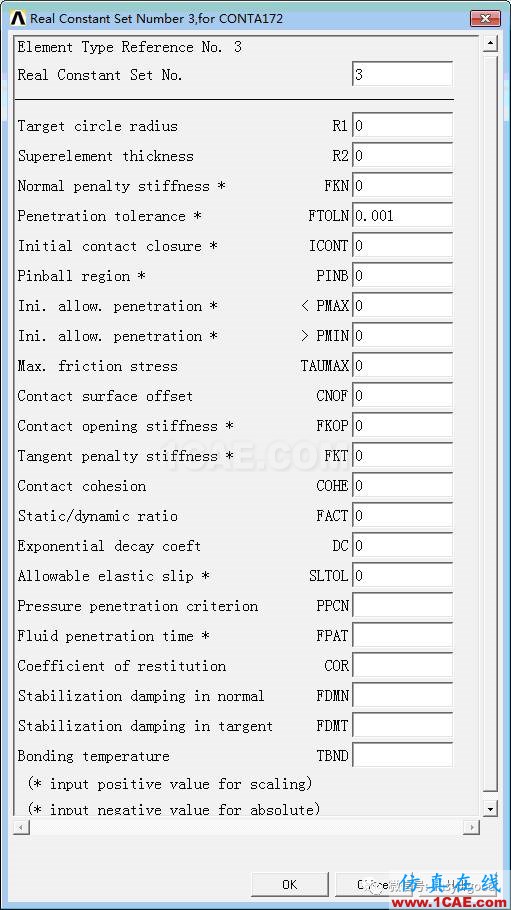Click the FKT tangent penalty stiffness field
The width and height of the screenshot is (511, 910).
[x=402, y=456]
